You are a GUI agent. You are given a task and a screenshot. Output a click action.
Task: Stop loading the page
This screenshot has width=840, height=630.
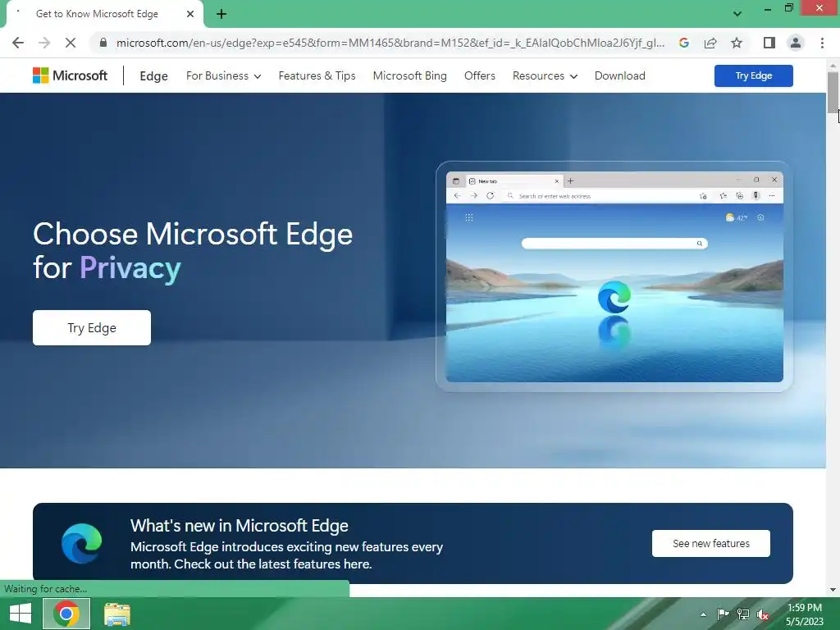(71, 43)
